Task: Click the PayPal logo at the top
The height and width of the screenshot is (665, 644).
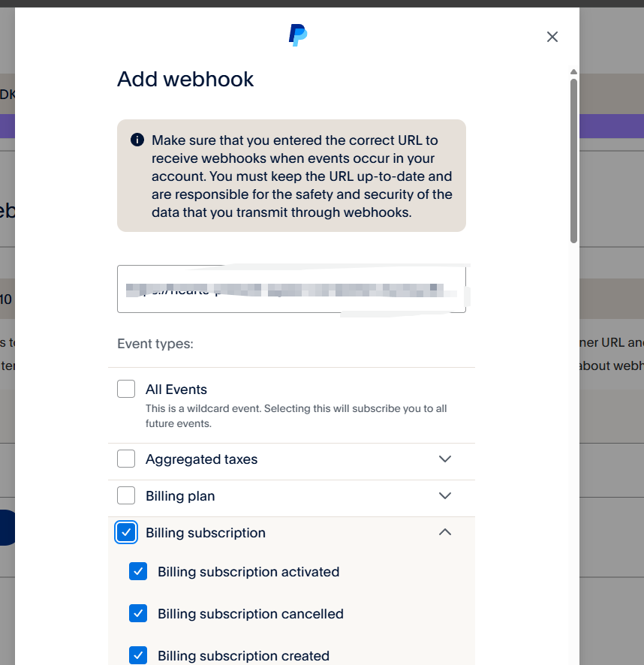Action: (x=298, y=35)
